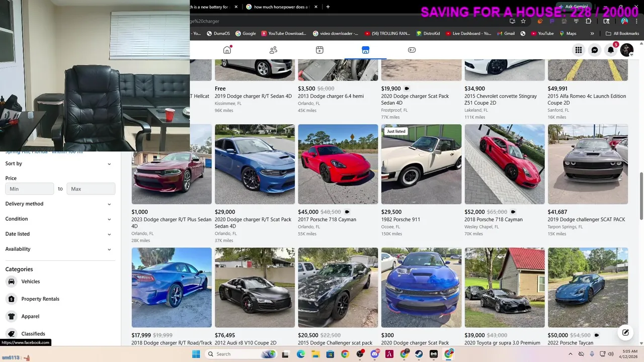Screen dimensions: 644x362
Task: Expand the Sort by filter
Action: [x=58, y=163]
